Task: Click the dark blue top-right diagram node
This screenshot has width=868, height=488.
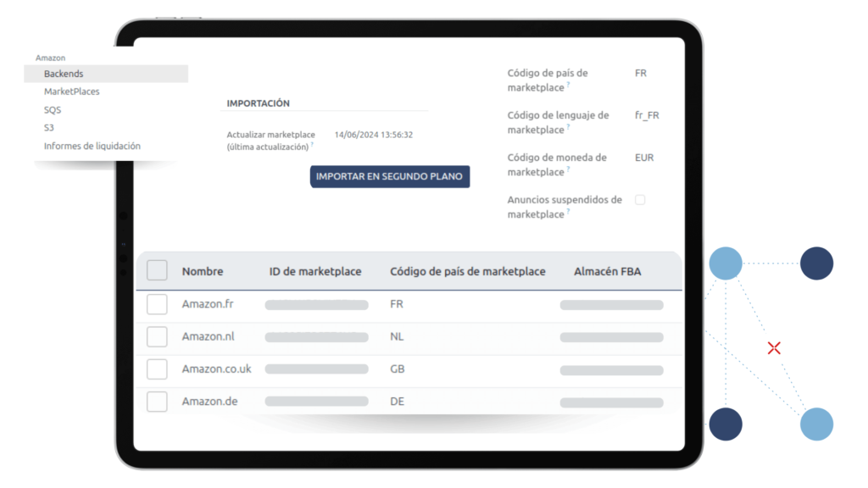Action: point(816,263)
